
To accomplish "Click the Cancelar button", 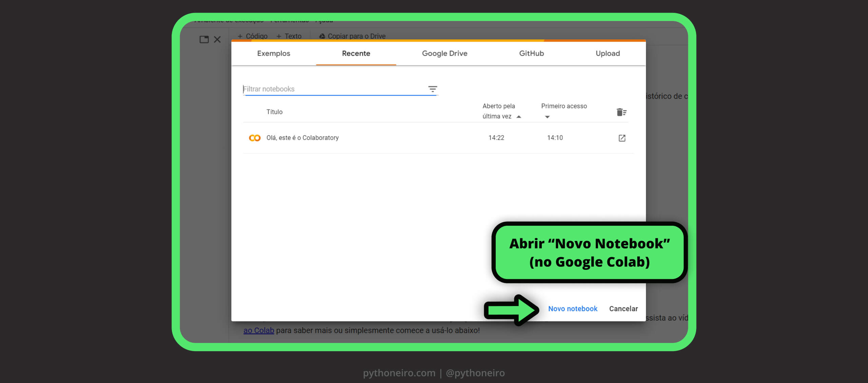I will (623, 309).
